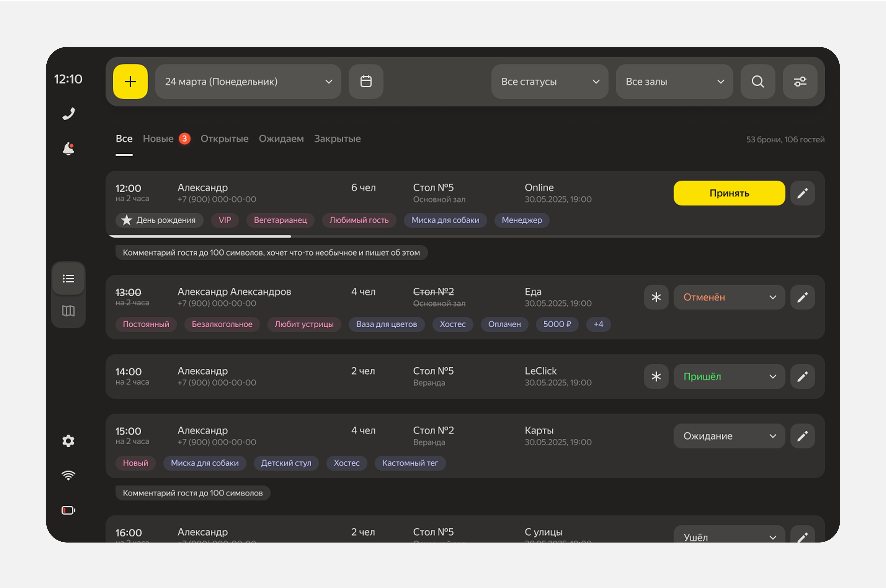
Task: Open the phone calls sidebar icon
Action: point(68,113)
